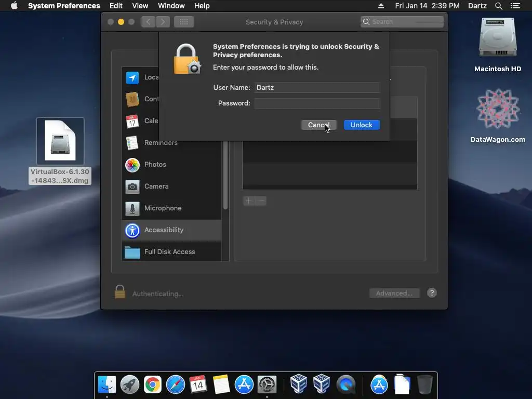Screen dimensions: 532x399
Task: Select Microphone in the privacy list
Action: coord(171,208)
